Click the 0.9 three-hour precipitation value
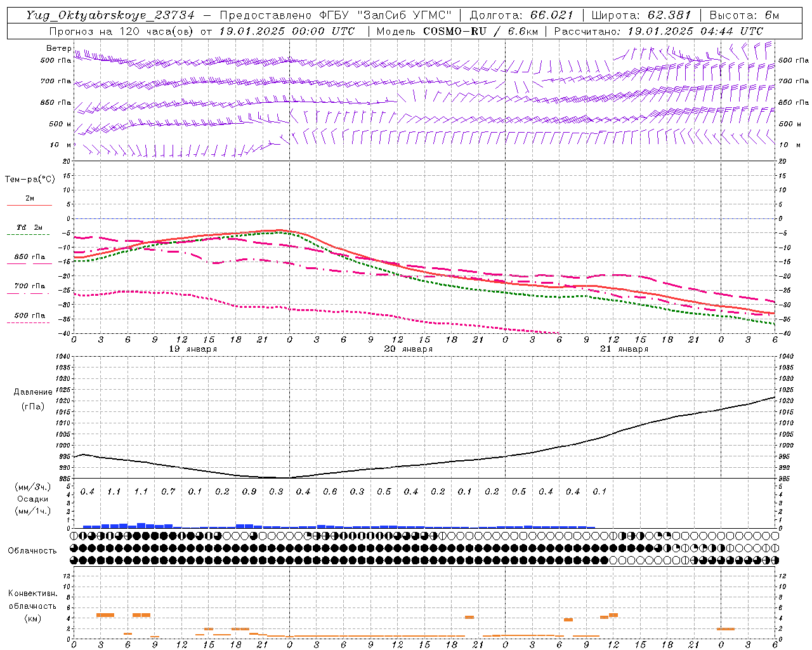This screenshot has width=812, height=650. tap(249, 492)
